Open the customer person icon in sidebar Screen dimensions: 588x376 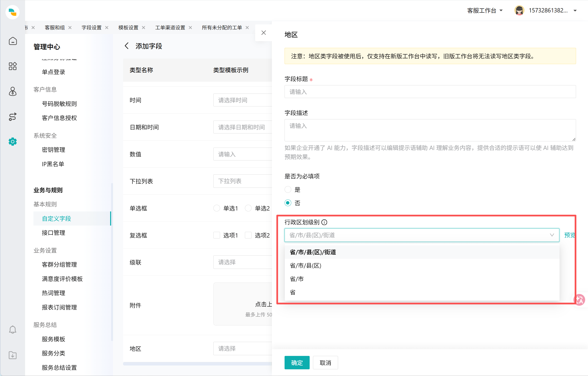click(x=13, y=91)
